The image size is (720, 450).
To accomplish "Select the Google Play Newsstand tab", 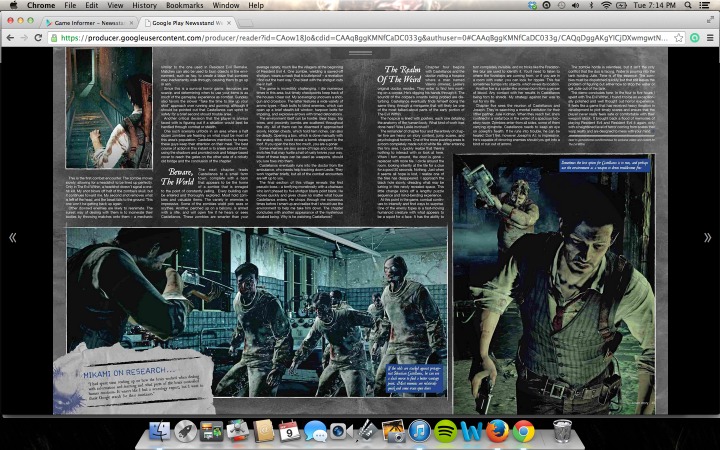I will coord(187,22).
